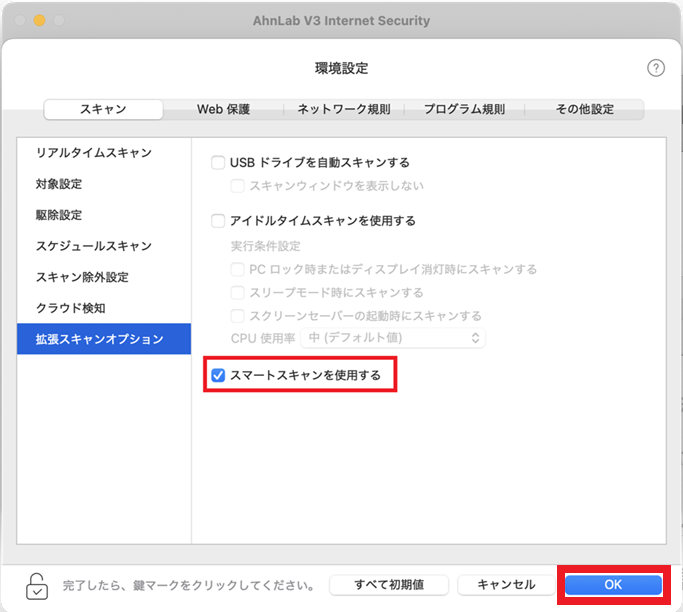Click the AhnLab V3 Internet Security window title
The width and height of the screenshot is (683, 612).
[x=342, y=20]
